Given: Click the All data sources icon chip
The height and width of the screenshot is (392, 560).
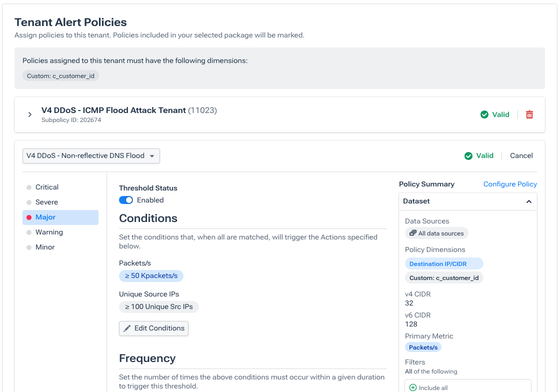Looking at the screenshot, I should point(413,233).
